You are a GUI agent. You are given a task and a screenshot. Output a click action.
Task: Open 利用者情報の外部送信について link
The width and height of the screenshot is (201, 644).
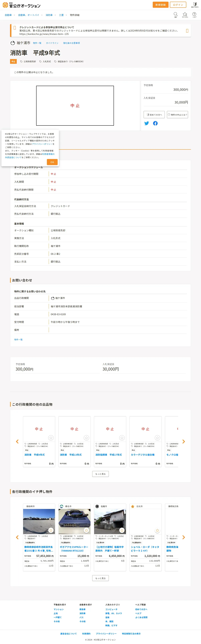30,156
